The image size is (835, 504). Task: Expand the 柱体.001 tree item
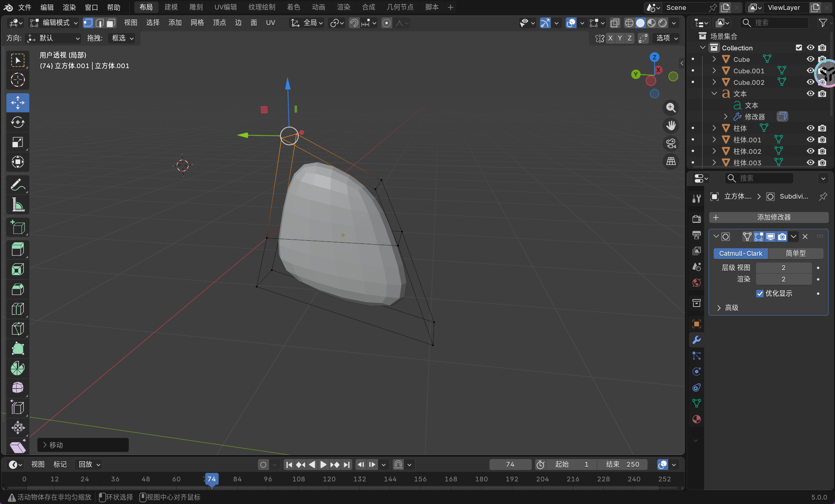click(x=714, y=140)
